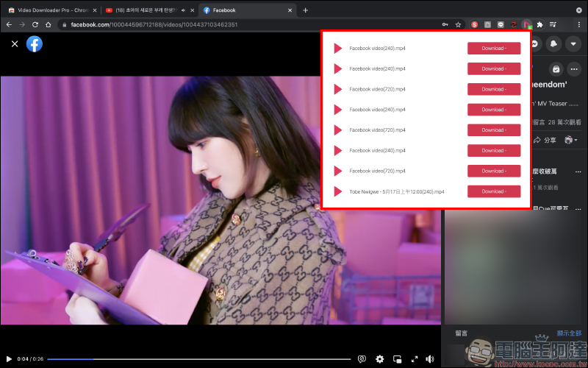Close the Video Downloader Pro tab
588x368 pixels.
pyautogui.click(x=95, y=10)
